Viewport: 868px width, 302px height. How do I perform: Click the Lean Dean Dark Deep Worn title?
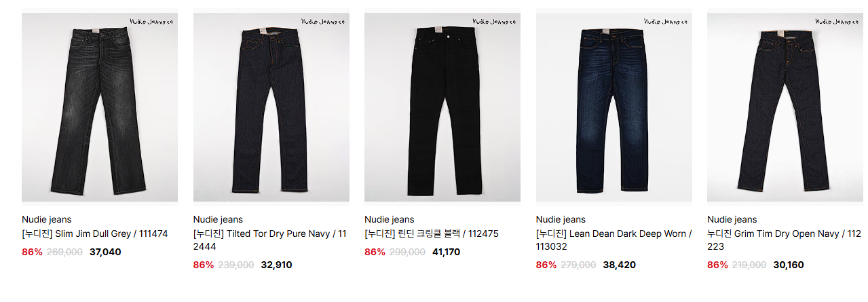pyautogui.click(x=614, y=240)
